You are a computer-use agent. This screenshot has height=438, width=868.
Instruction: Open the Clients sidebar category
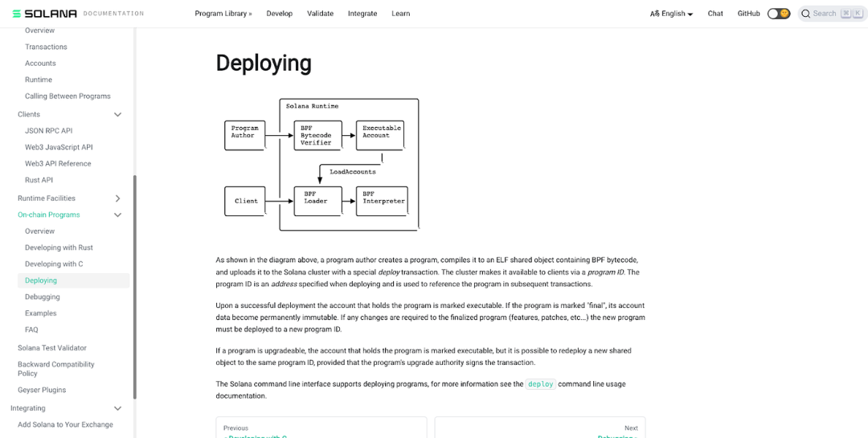tap(29, 115)
